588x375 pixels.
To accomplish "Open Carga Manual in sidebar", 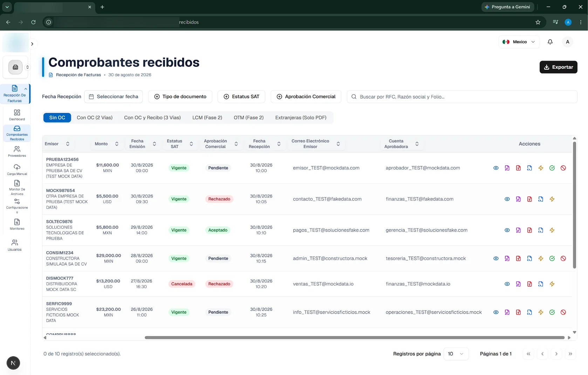I will (x=17, y=170).
